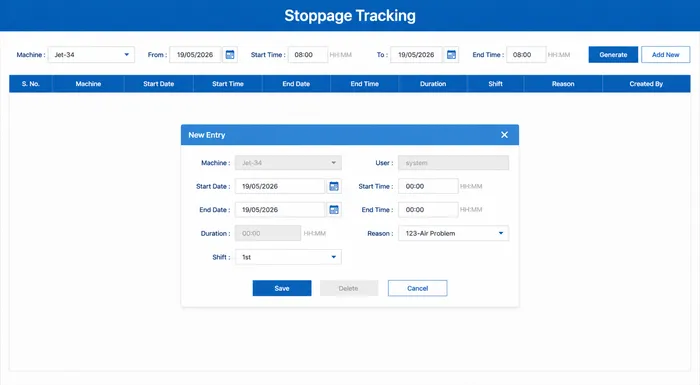Click the Stoppage Tracking page title
This screenshot has width=700, height=385.
[350, 16]
